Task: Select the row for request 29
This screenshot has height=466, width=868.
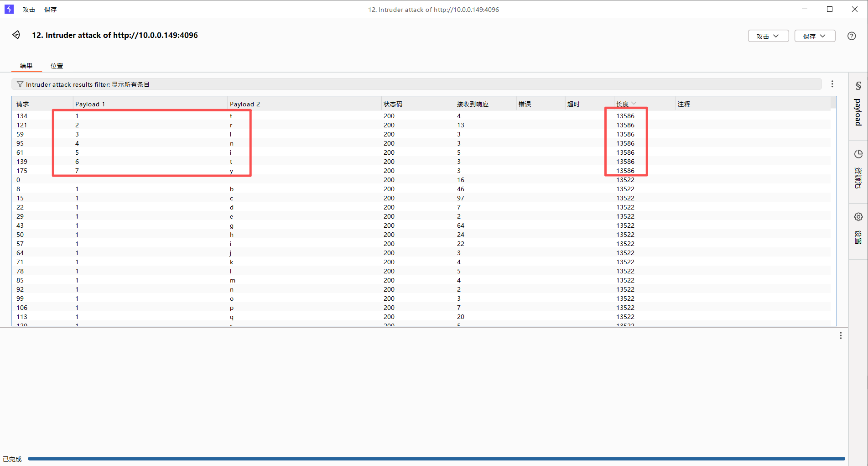Action: coord(421,216)
